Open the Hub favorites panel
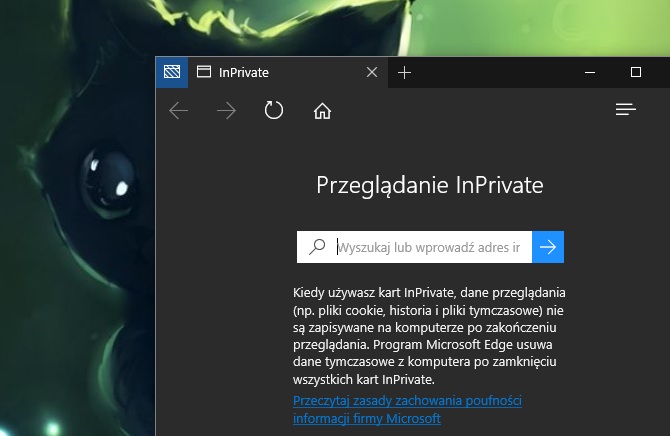This screenshot has height=436, width=670. (626, 110)
